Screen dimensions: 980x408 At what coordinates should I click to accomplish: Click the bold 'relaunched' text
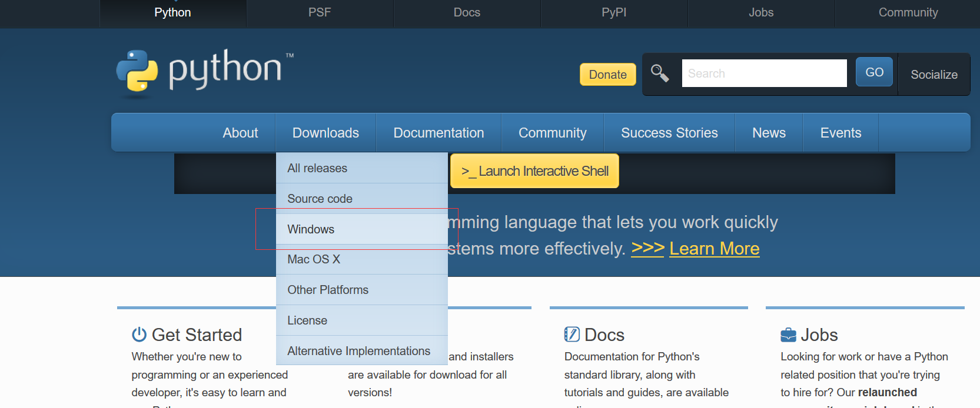tap(887, 392)
